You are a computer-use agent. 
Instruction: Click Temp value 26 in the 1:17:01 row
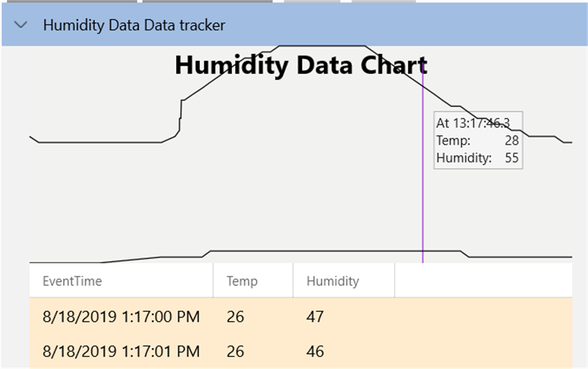coord(235,351)
